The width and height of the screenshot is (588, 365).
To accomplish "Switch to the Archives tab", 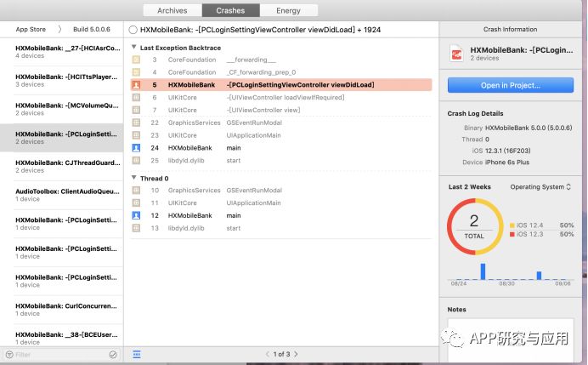I will coord(172,10).
